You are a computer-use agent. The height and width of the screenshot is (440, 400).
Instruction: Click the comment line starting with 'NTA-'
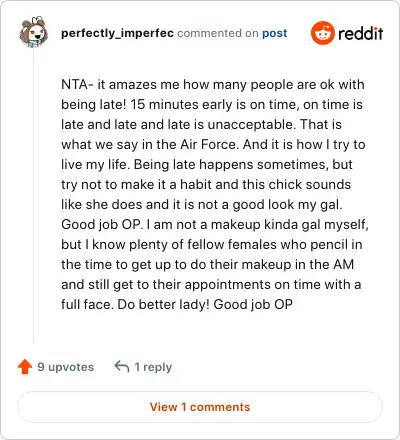[x=213, y=85]
